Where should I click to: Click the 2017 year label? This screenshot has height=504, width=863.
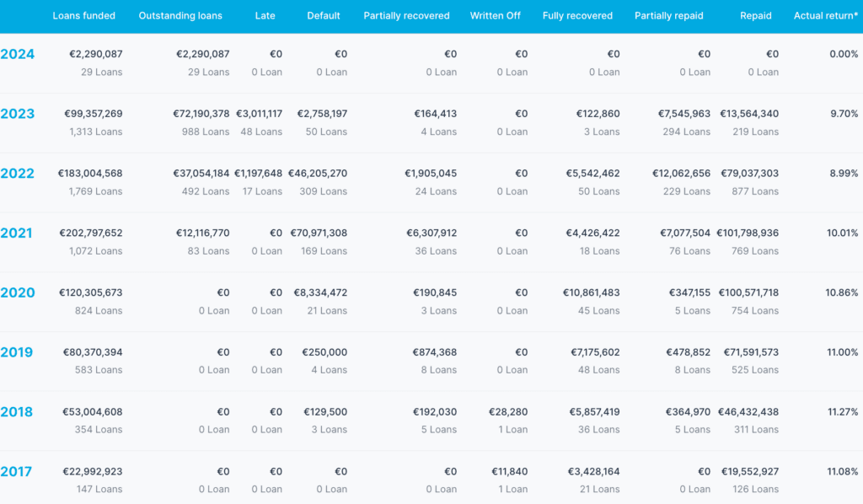tap(17, 472)
